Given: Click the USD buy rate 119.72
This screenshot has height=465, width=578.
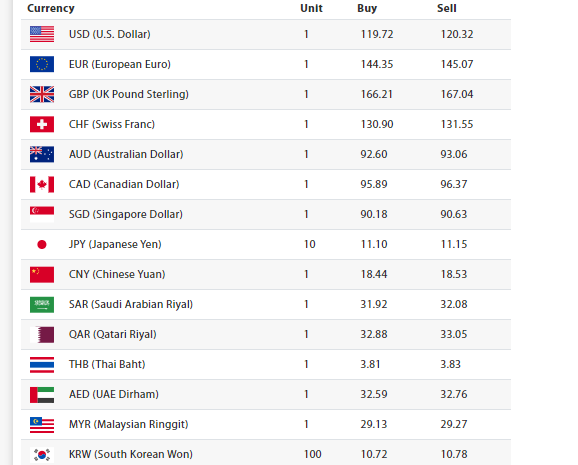Looking at the screenshot, I should 377,34.
